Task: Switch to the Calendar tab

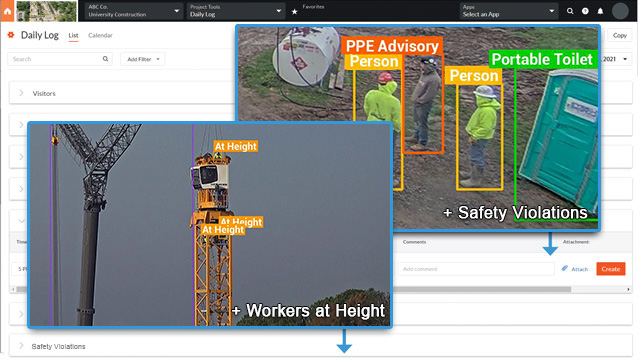Action: tap(100, 36)
